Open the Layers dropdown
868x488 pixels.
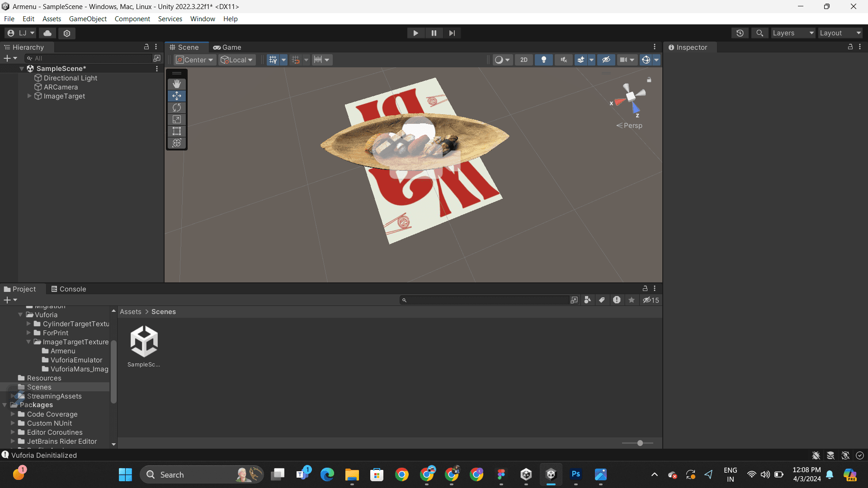(793, 33)
